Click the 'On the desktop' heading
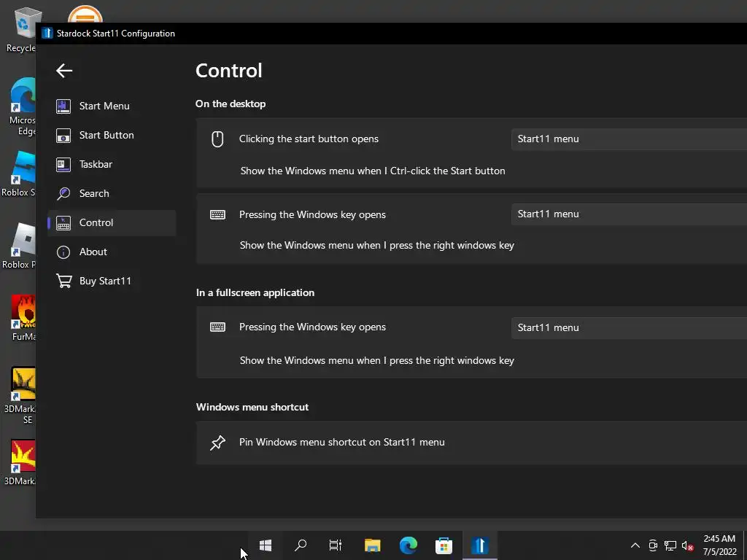747x560 pixels. pyautogui.click(x=231, y=104)
